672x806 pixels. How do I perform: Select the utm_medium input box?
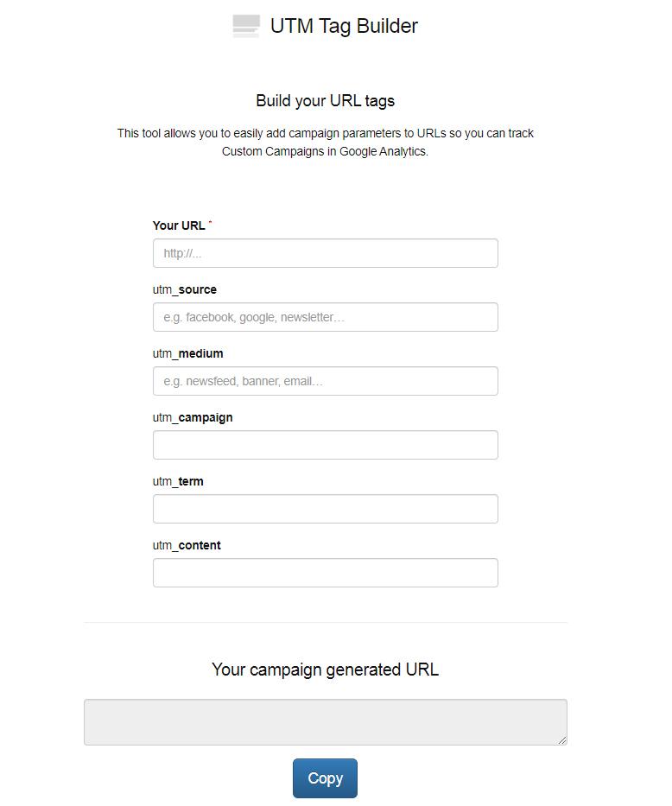(x=326, y=381)
